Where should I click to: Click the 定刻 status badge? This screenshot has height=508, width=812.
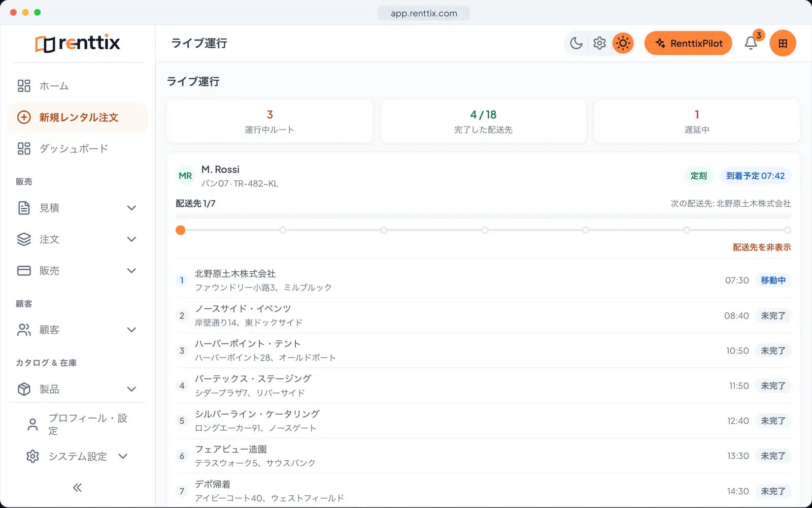699,176
